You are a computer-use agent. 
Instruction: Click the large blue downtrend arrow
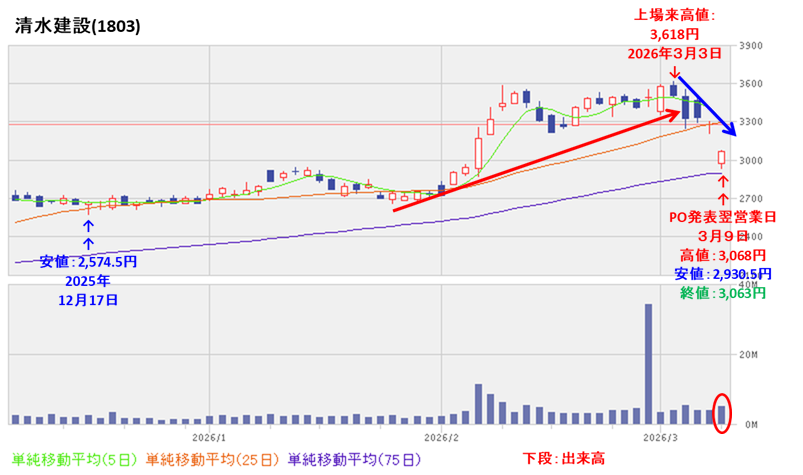pos(708,105)
